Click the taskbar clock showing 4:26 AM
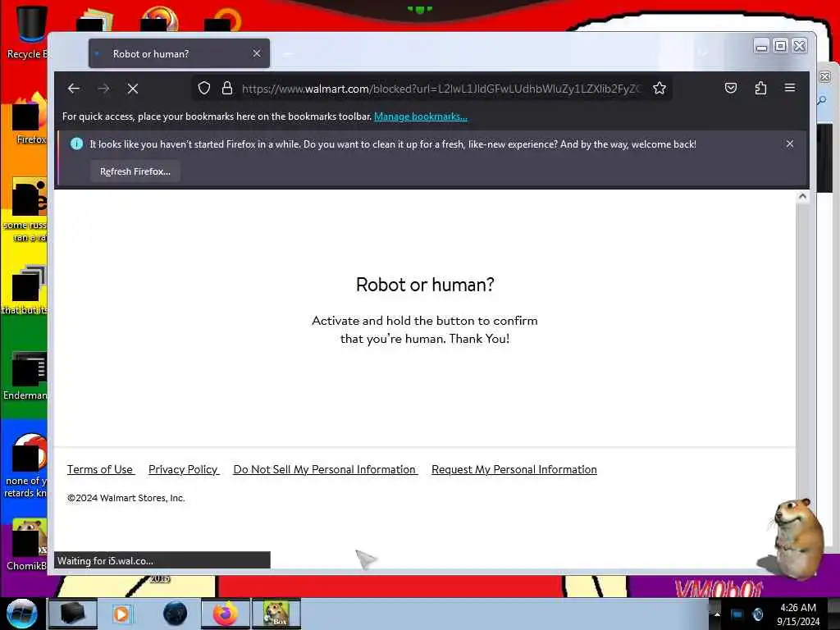840x630 pixels. (x=798, y=614)
